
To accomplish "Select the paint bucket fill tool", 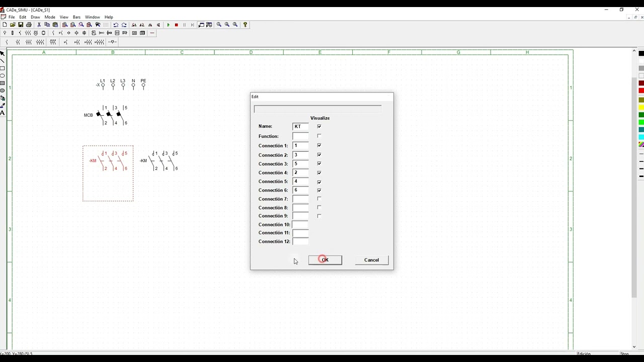I will [3, 99].
